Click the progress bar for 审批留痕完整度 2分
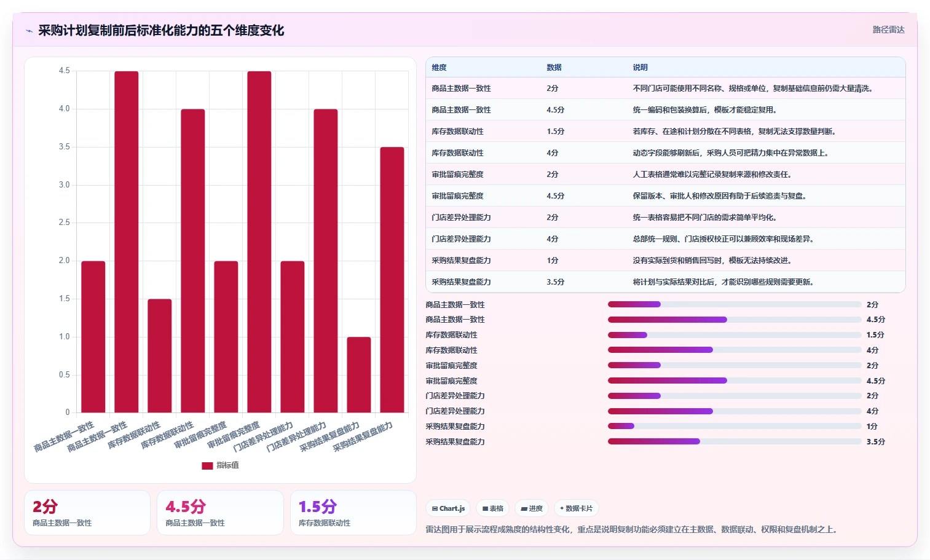The width and height of the screenshot is (930, 560). [x=735, y=365]
